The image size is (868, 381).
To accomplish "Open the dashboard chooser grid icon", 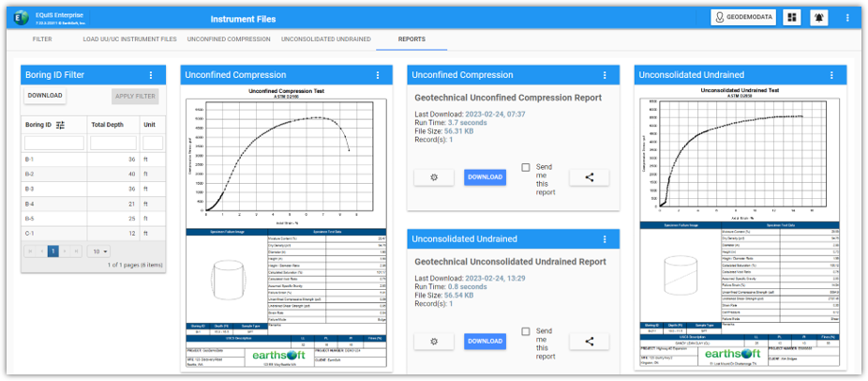I will 792,18.
